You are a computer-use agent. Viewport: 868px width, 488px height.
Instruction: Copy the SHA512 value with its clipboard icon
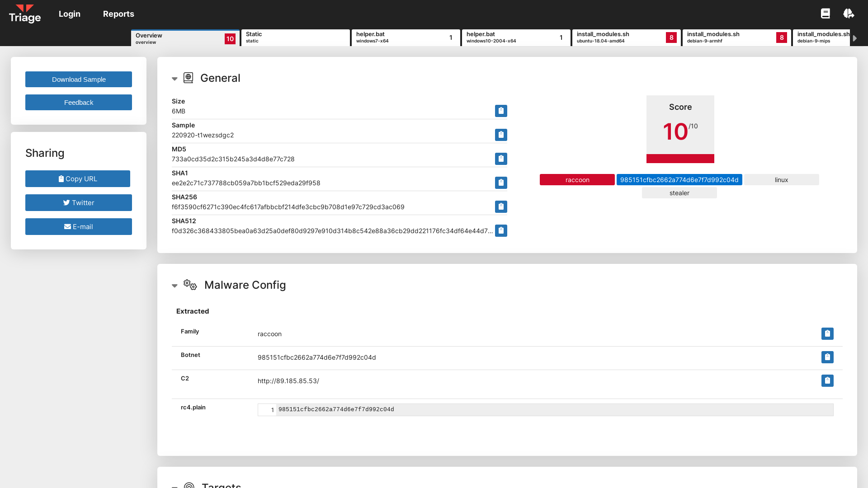coord(501,230)
